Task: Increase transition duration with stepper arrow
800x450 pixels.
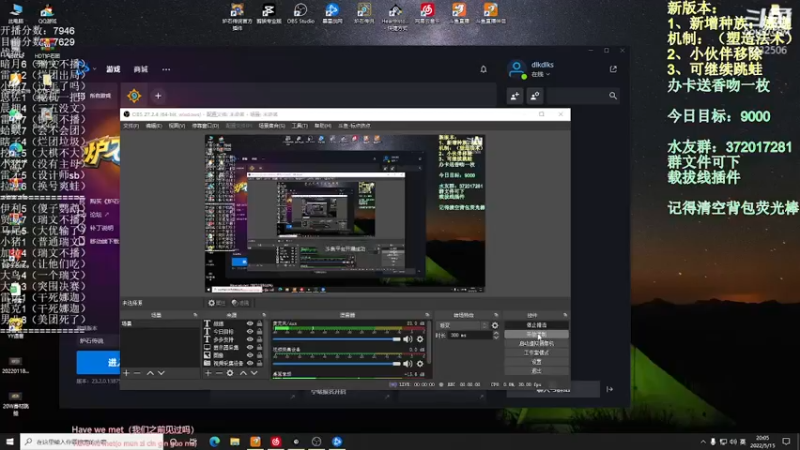Action: pos(496,333)
